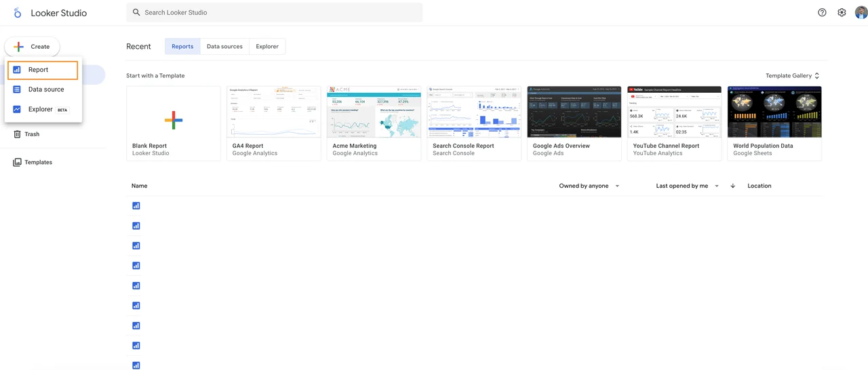Click the search magnifier icon

[x=136, y=12]
